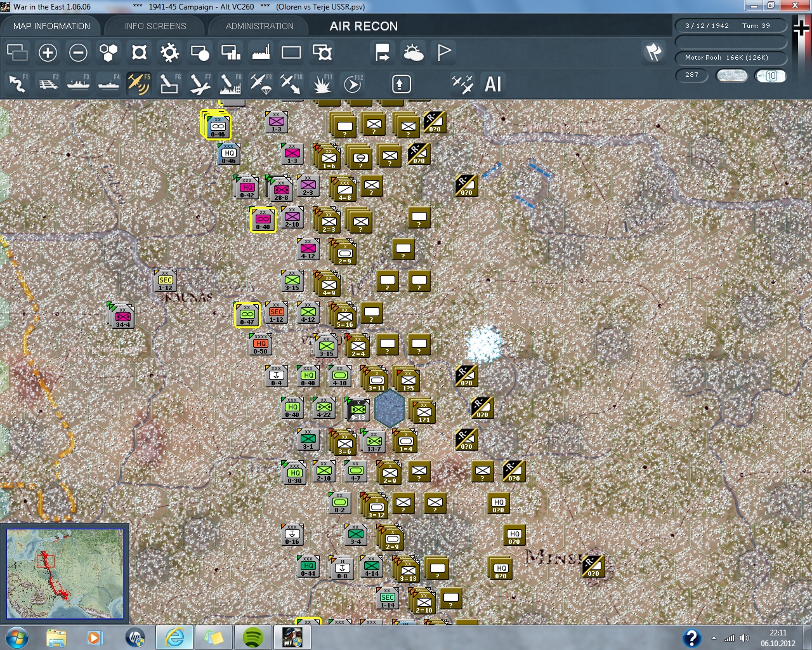Select the F3 ship mode icon

coord(78,84)
